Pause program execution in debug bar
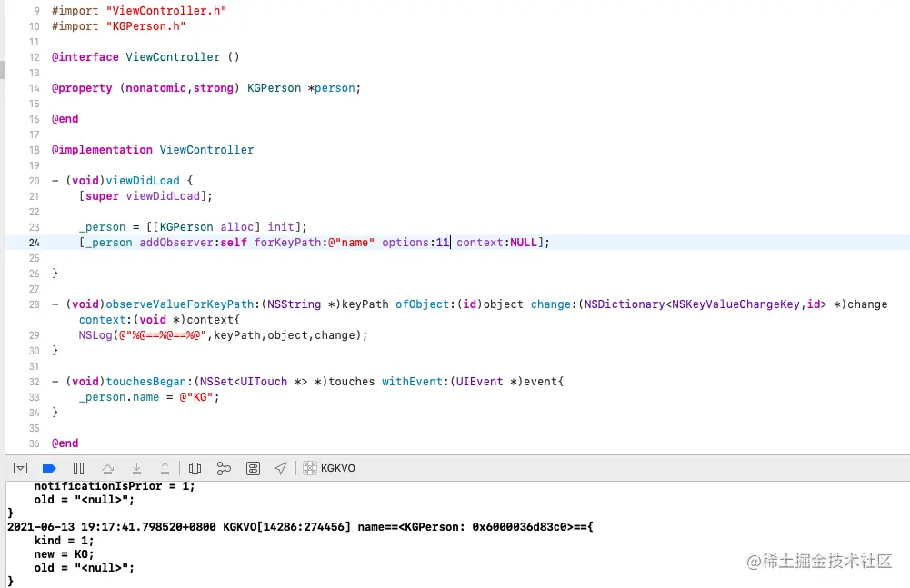 click(x=79, y=468)
